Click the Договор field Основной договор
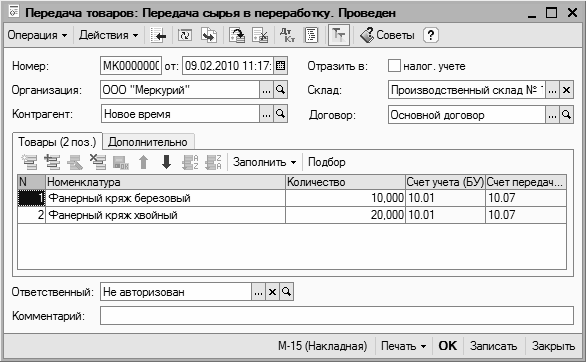The width and height of the screenshot is (586, 362). 466,115
